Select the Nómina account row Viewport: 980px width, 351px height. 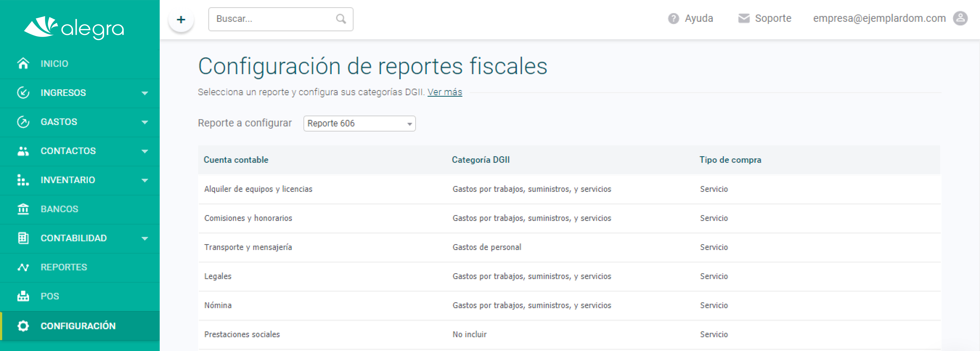(569, 305)
